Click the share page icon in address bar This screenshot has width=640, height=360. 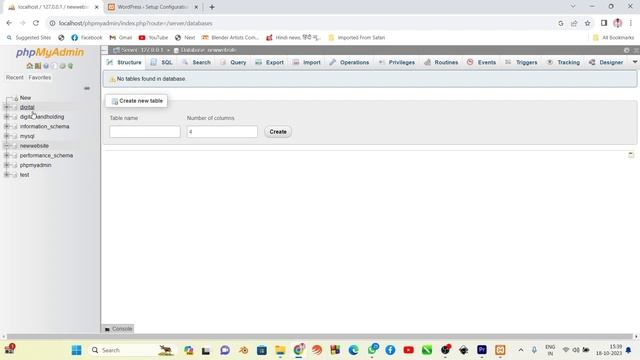coord(574,23)
